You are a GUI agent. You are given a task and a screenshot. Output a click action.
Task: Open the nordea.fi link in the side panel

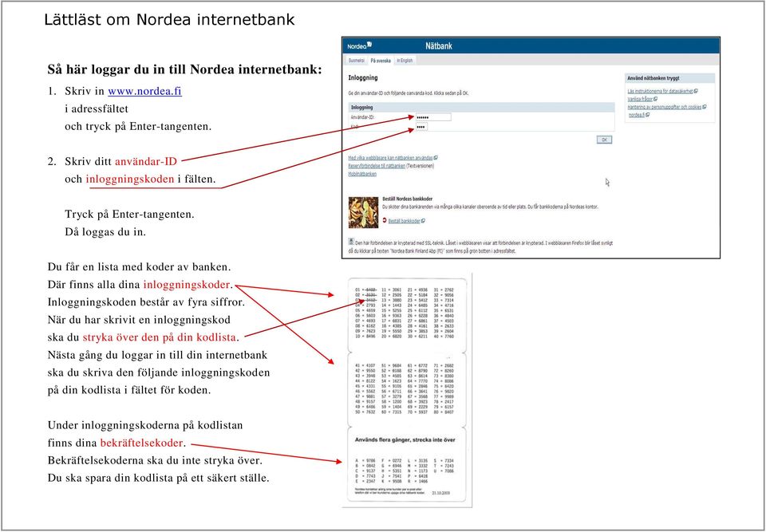(636, 115)
